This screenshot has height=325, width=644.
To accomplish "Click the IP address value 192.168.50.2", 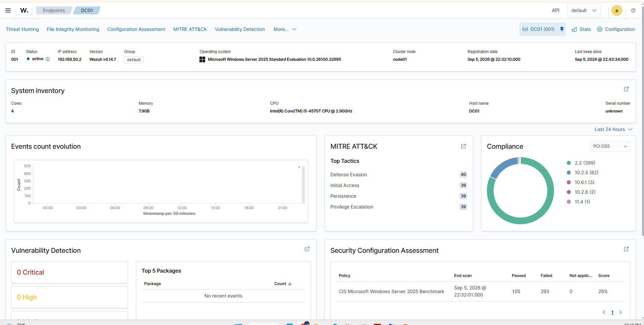I will tap(70, 59).
